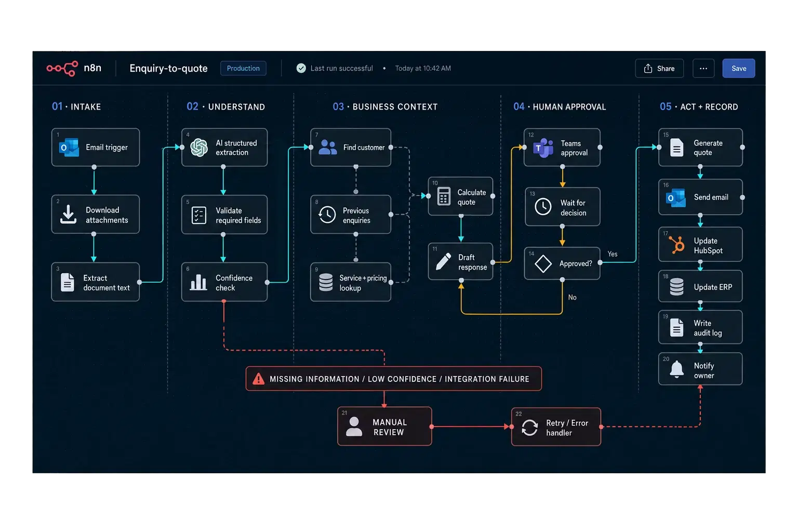Screen dimensions: 798x532
Task: Click the people icon on Find customer node
Action: tap(327, 148)
